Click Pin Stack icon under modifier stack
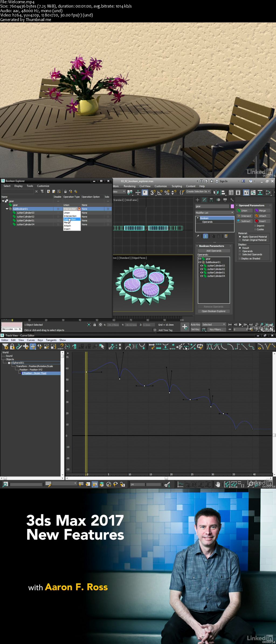 pyautogui.click(x=198, y=236)
